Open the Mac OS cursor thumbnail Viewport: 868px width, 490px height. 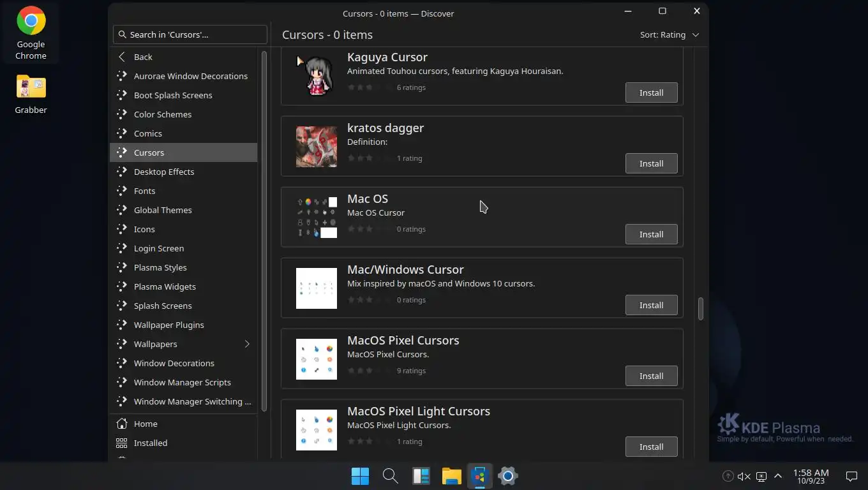317,218
